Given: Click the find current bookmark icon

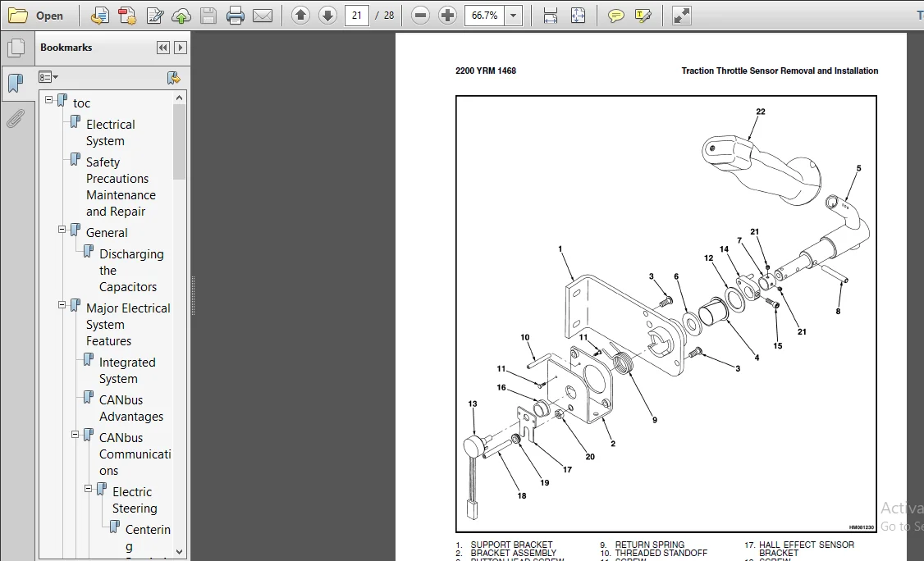Looking at the screenshot, I should pos(173,77).
